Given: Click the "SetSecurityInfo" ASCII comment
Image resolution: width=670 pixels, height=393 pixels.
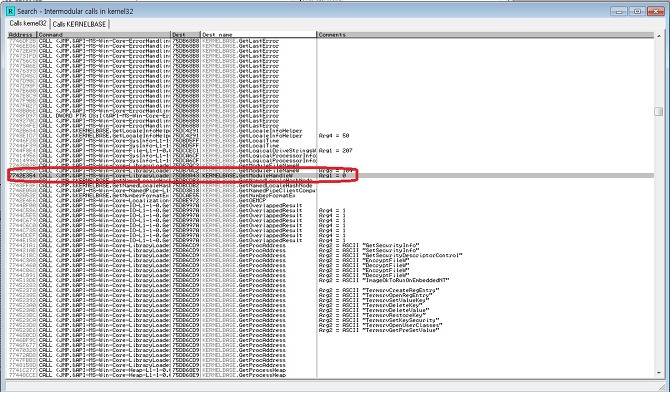Looking at the screenshot, I should 369,250.
